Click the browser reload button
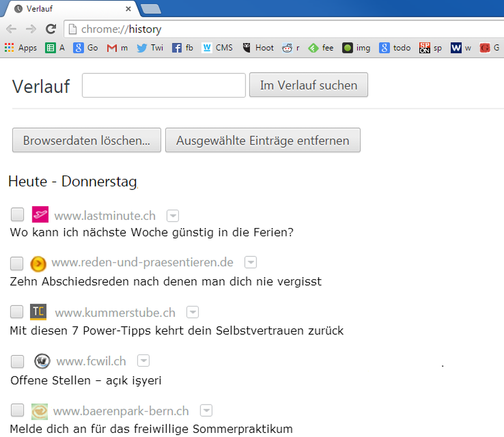The width and height of the screenshot is (504, 437). 51,29
